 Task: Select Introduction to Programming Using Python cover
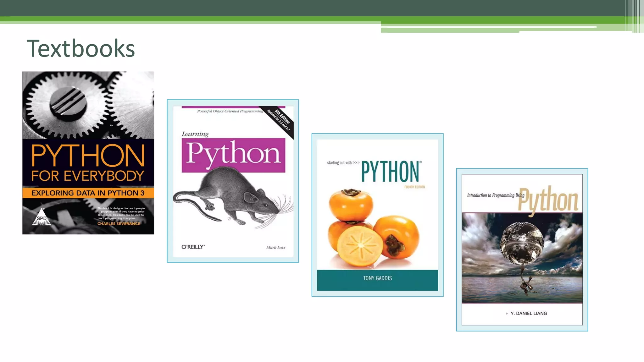(522, 250)
